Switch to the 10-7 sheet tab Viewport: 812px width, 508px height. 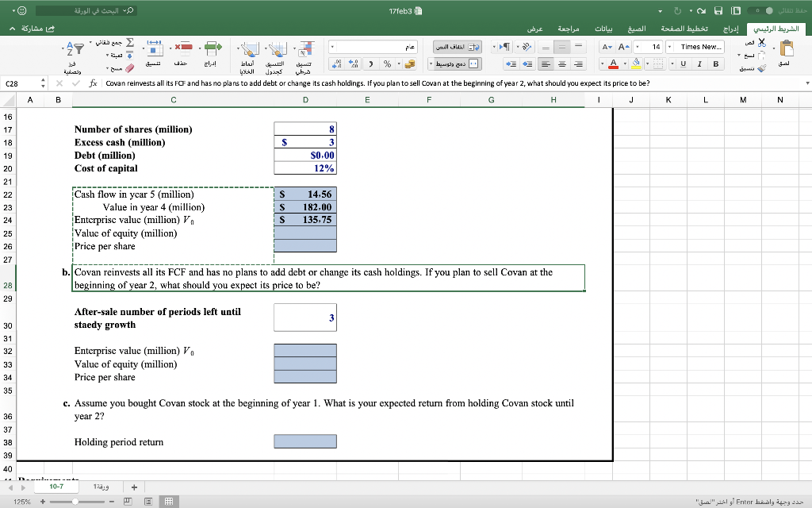click(x=57, y=486)
